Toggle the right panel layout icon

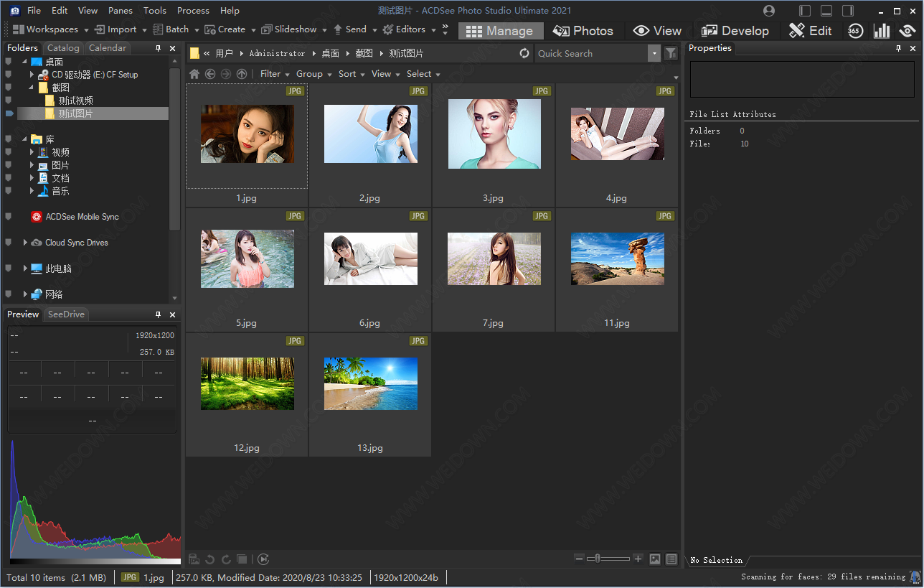(848, 11)
